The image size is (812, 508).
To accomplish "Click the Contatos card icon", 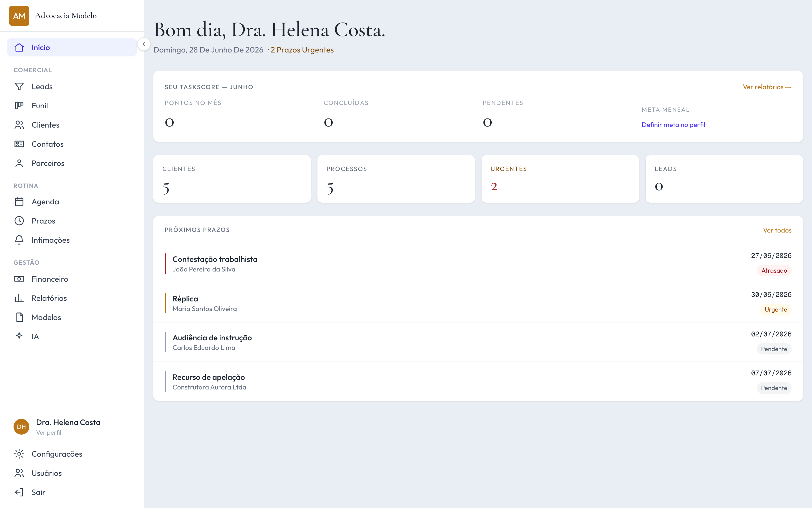I will click(19, 144).
